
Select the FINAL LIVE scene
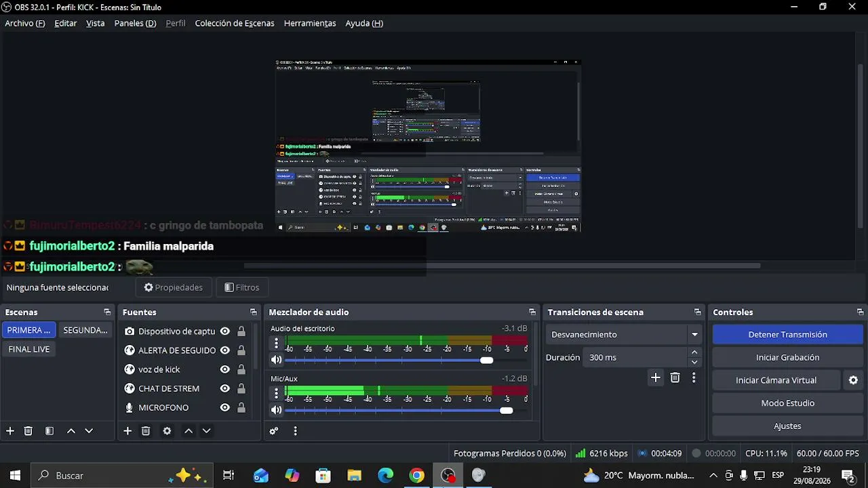(x=29, y=349)
